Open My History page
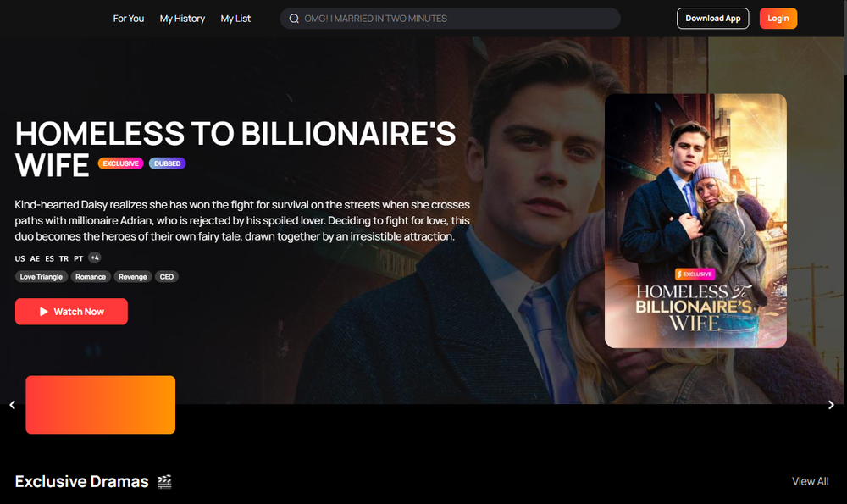The width and height of the screenshot is (847, 504). coord(182,19)
